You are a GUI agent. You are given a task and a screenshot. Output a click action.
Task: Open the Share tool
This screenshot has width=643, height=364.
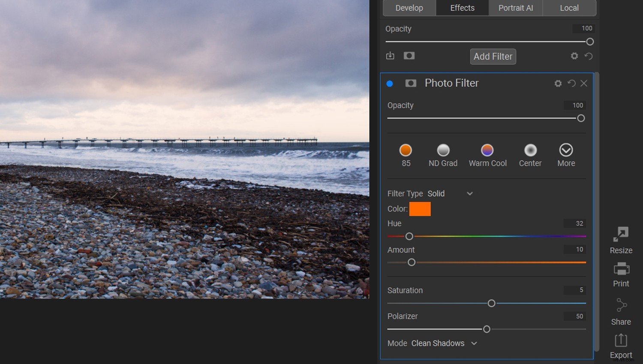click(x=621, y=310)
